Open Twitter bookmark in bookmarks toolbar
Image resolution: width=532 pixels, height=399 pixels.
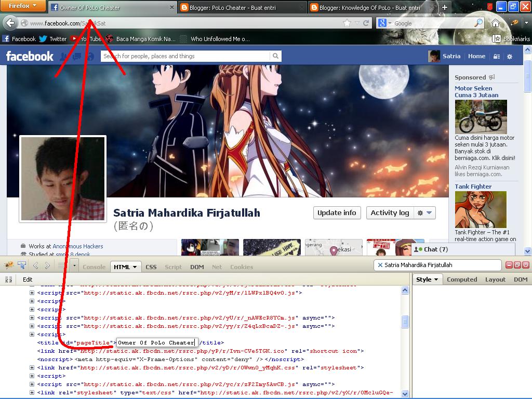click(52, 38)
